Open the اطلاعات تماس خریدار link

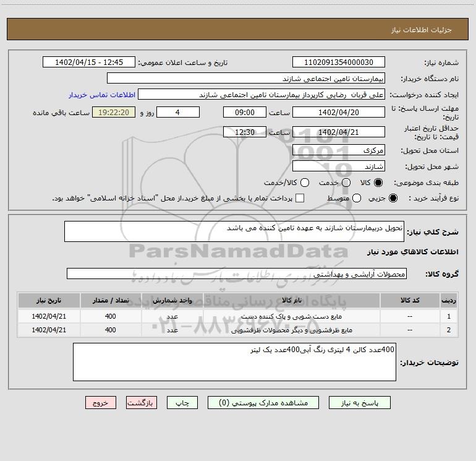[102, 95]
